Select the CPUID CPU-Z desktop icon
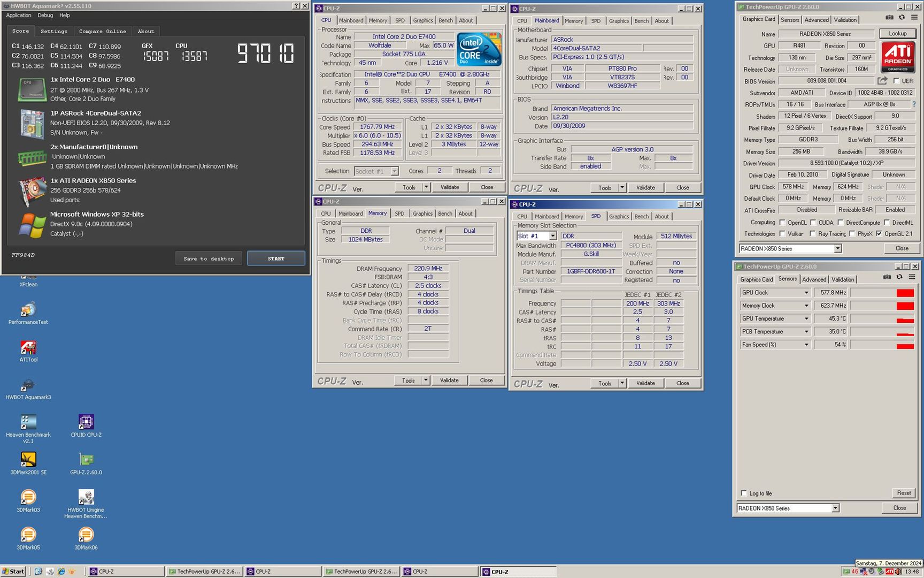Screen dimensions: 924x578 coord(86,426)
